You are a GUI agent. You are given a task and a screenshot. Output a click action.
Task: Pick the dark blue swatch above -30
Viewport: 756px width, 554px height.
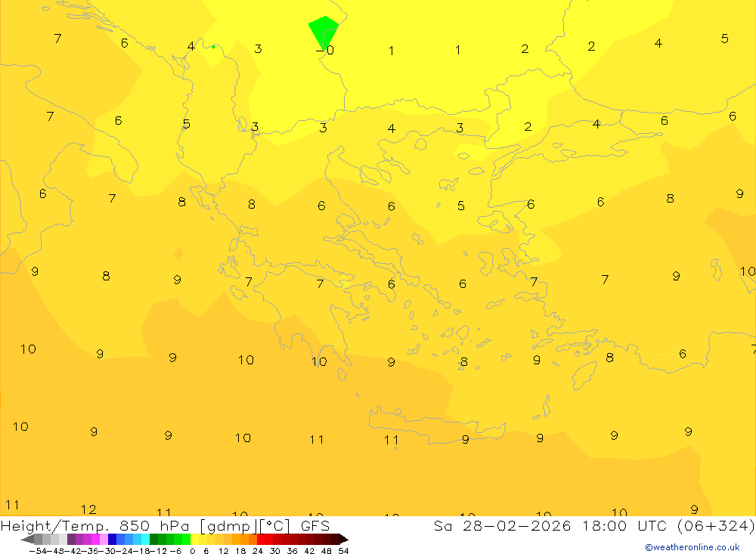click(x=113, y=539)
